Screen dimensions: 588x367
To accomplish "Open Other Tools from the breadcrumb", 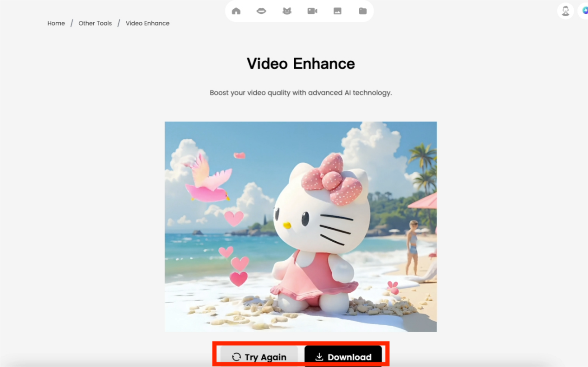I will pyautogui.click(x=95, y=23).
